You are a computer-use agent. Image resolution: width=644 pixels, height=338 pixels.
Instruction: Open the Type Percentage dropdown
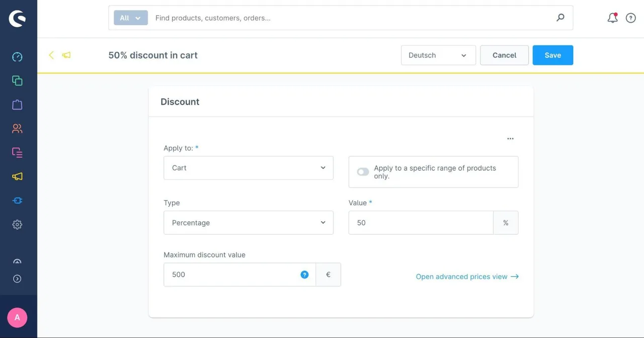[x=249, y=223]
